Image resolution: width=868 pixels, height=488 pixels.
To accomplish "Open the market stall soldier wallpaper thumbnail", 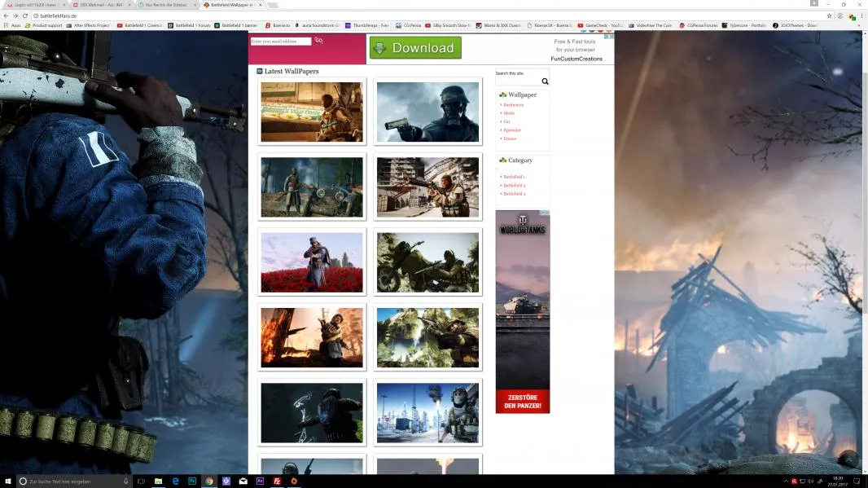I will coord(312,112).
